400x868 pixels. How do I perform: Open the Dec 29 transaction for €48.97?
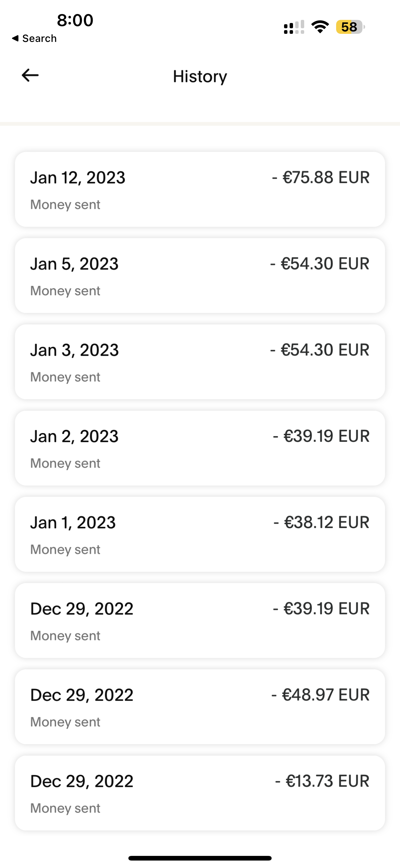pyautogui.click(x=200, y=707)
